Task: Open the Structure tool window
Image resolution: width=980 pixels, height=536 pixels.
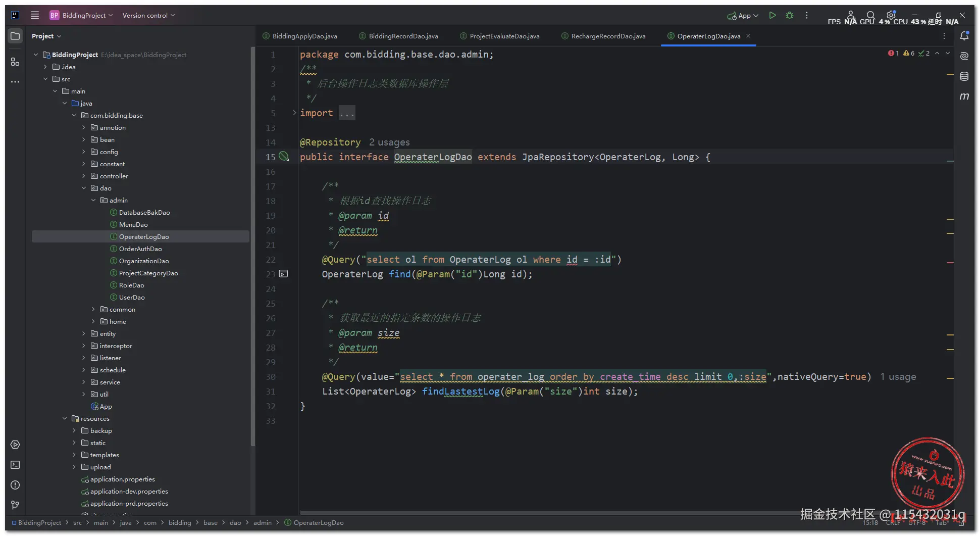Action: [15, 62]
